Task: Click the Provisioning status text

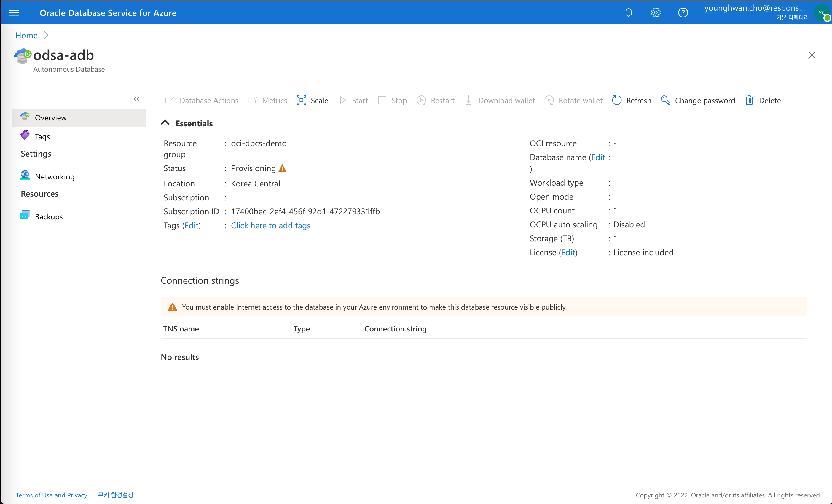Action: pyautogui.click(x=253, y=168)
